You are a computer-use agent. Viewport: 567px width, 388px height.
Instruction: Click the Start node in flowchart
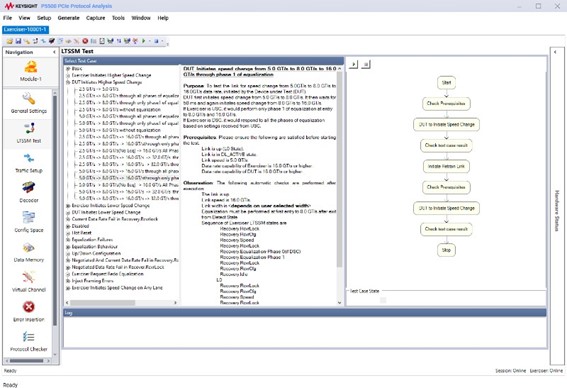(446, 83)
